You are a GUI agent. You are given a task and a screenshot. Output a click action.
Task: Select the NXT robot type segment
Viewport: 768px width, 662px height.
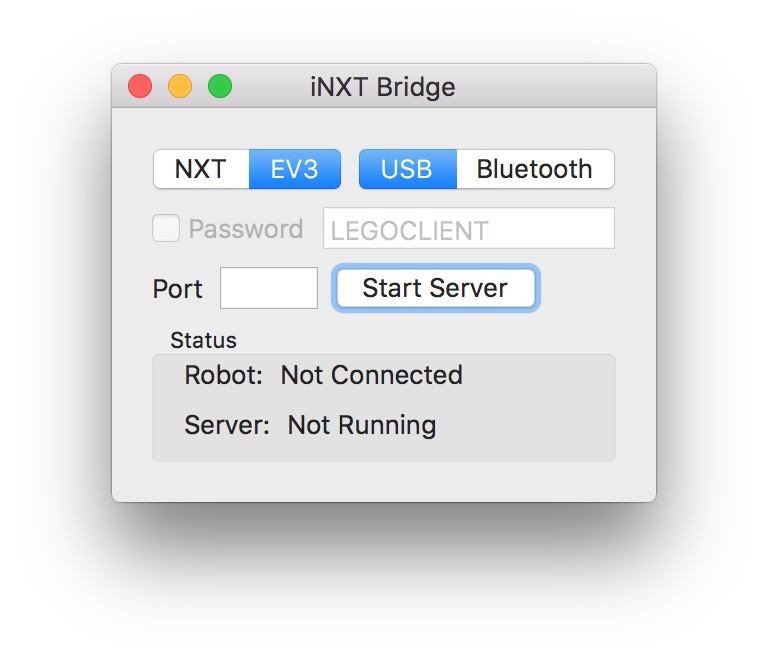pos(201,169)
